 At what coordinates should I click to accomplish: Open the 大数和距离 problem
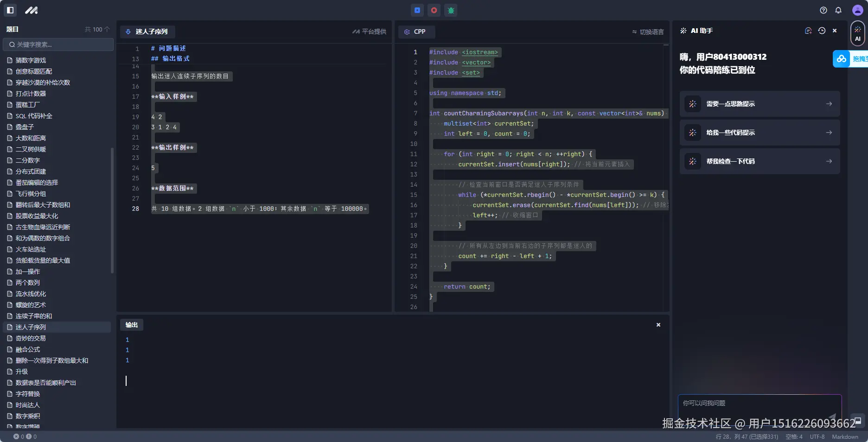pos(57,138)
